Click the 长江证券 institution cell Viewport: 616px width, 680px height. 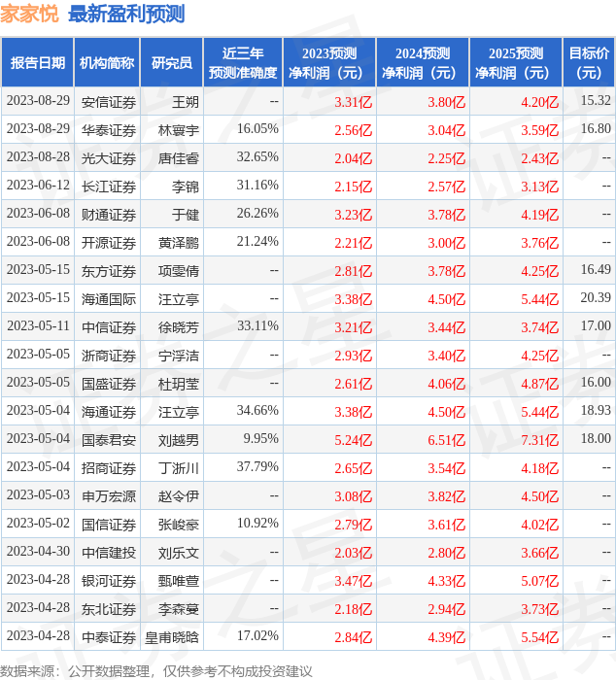109,187
